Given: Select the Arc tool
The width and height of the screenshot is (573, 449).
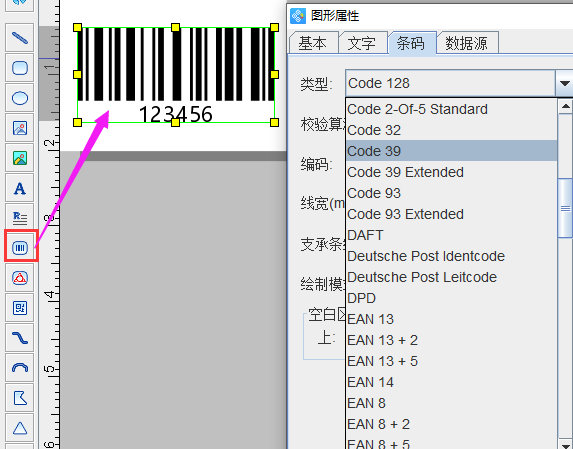Looking at the screenshot, I should 20,368.
